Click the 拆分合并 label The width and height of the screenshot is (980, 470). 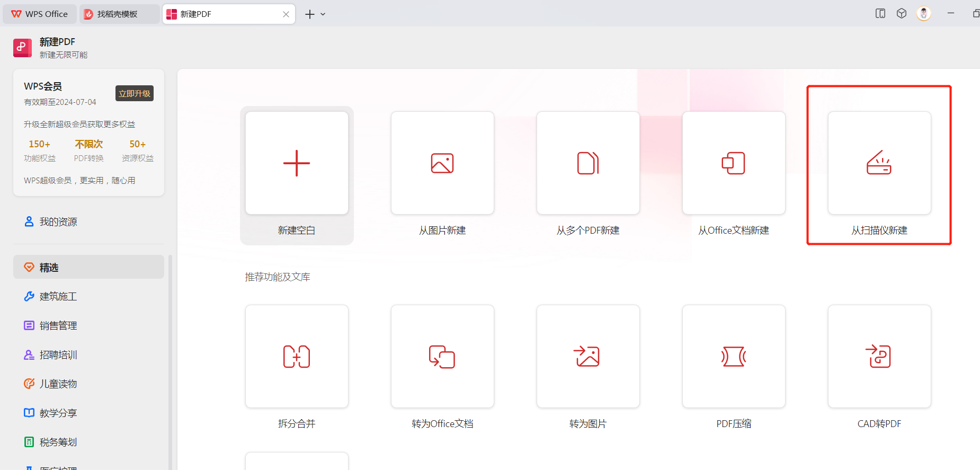pyautogui.click(x=297, y=424)
